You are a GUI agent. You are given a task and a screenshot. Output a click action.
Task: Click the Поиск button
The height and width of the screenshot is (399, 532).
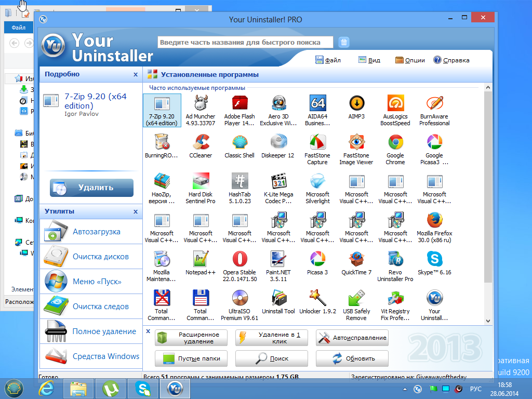[272, 358]
